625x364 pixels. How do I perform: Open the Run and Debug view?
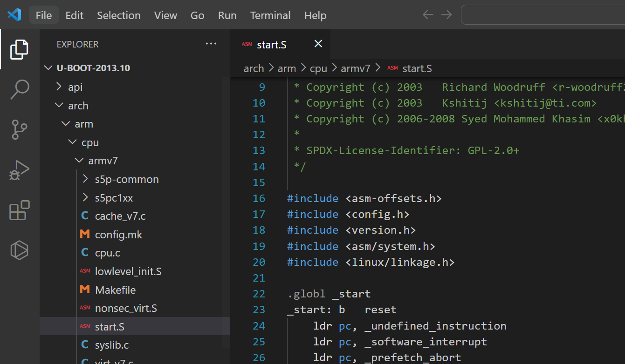19,170
